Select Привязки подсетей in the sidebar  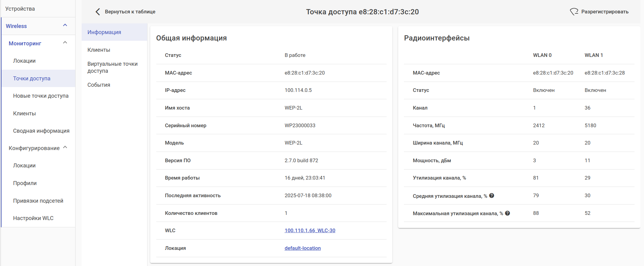click(38, 201)
